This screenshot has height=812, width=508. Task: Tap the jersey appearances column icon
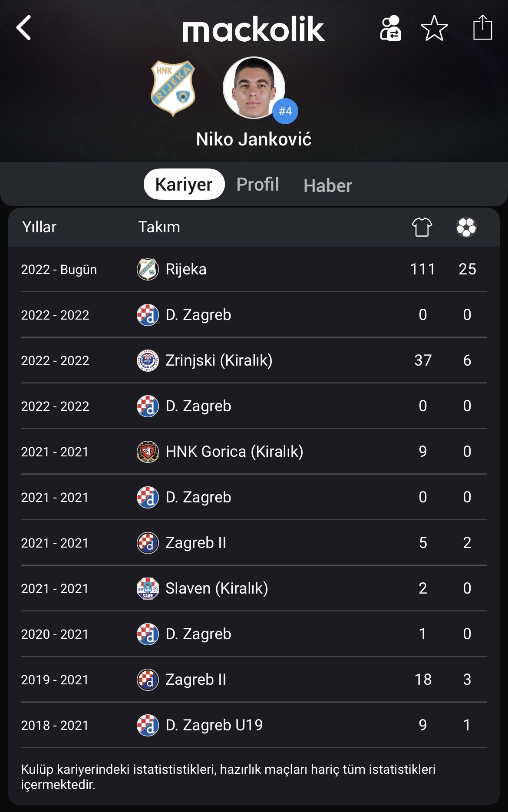[x=422, y=227]
